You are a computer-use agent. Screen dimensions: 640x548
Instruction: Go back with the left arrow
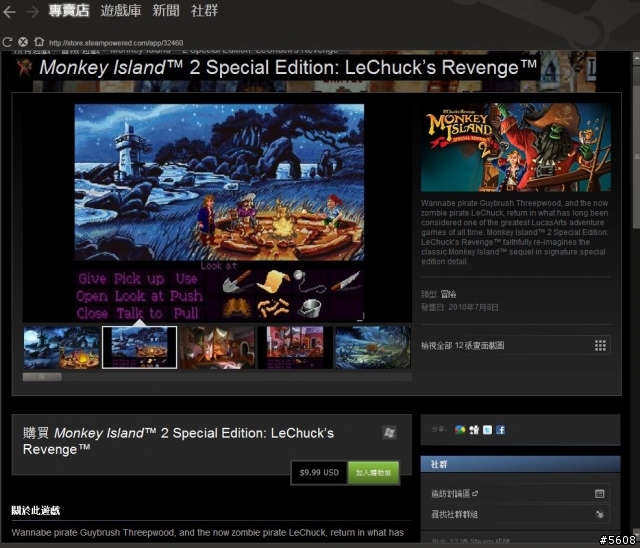tap(9, 11)
